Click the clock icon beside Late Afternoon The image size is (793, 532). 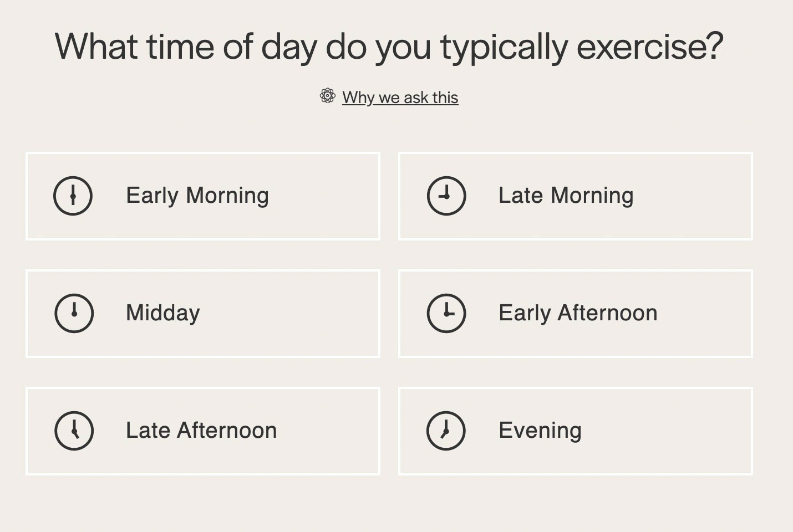point(74,431)
